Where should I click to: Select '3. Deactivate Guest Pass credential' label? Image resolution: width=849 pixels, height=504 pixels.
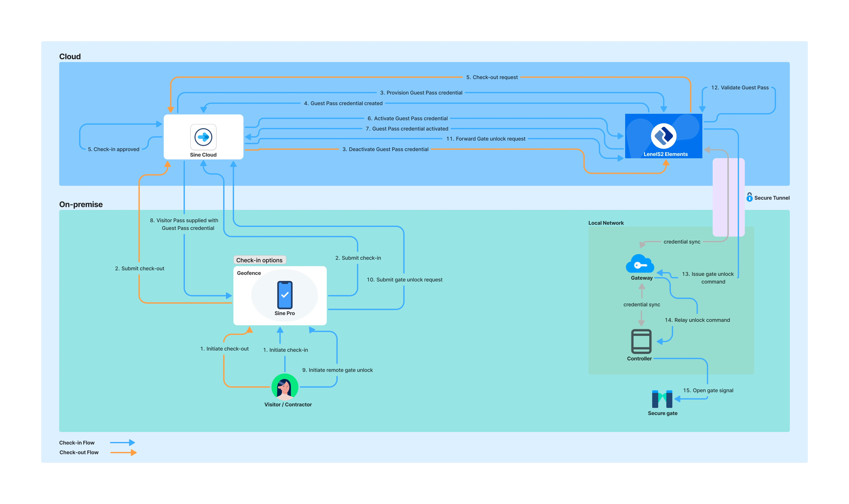[x=385, y=149]
